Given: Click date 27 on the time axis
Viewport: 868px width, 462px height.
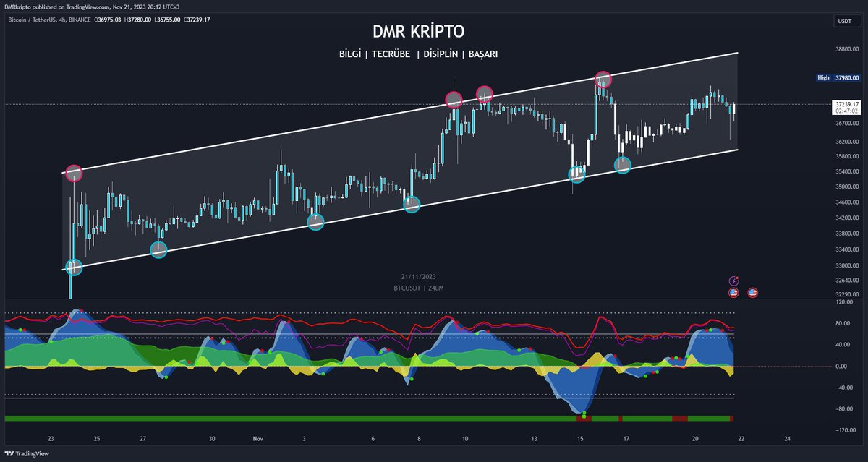Looking at the screenshot, I should click(143, 438).
